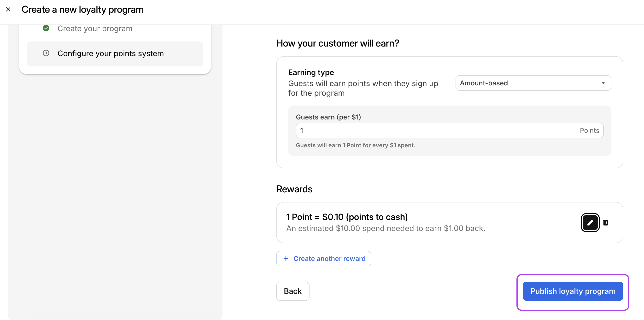Go to Create your program step
644x320 pixels.
click(95, 29)
